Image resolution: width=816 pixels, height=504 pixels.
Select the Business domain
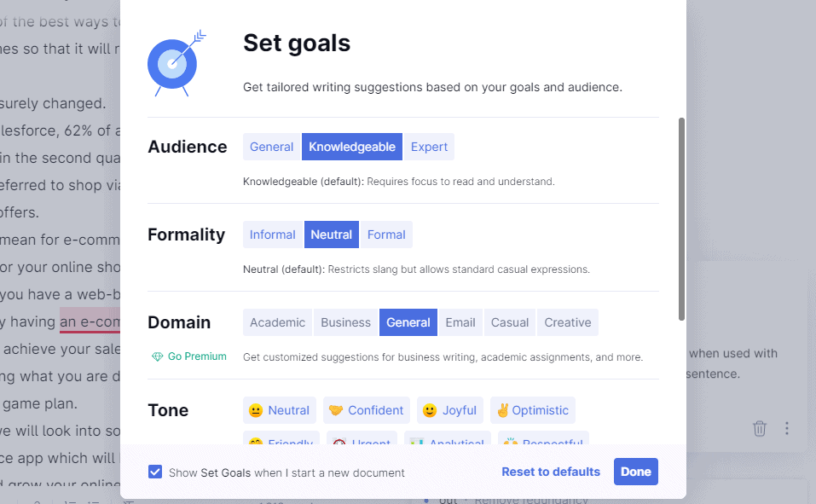345,322
